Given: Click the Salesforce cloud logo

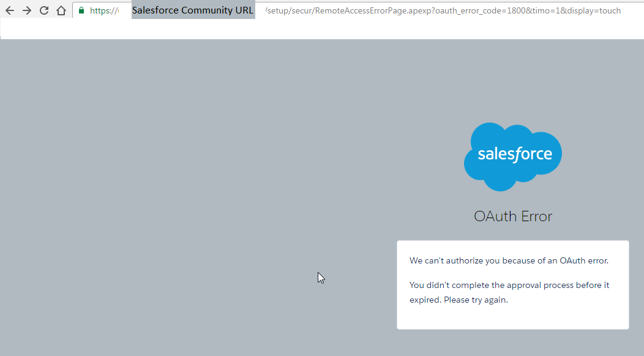Looking at the screenshot, I should pos(513,157).
